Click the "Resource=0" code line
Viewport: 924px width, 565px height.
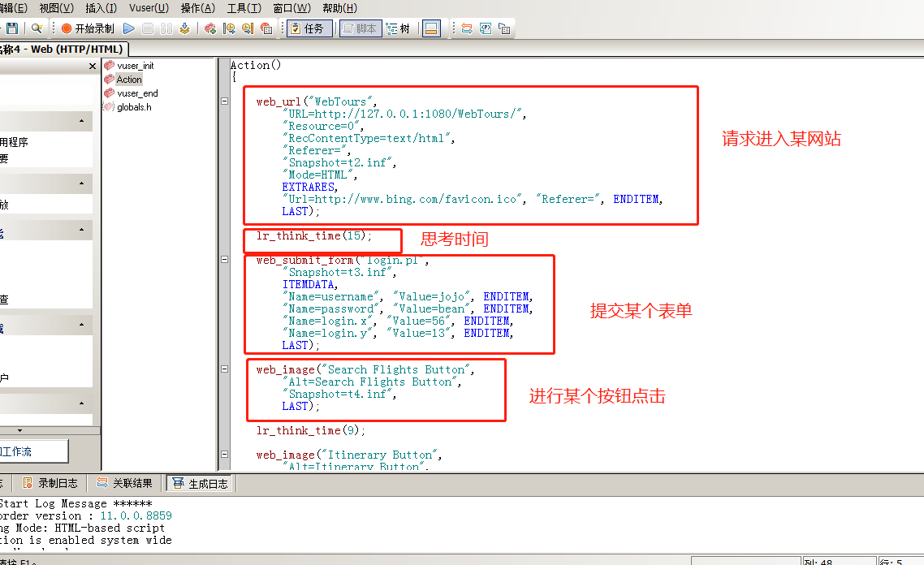pos(323,126)
